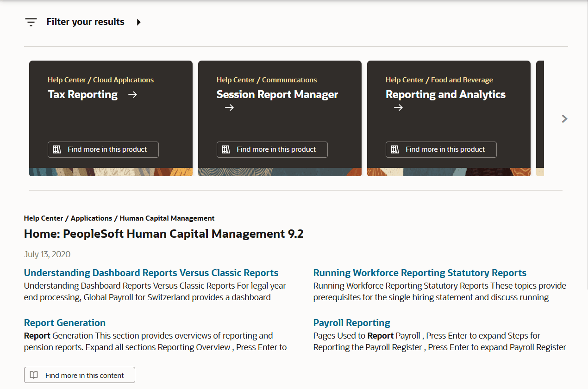Click the product icon in Tax Reporting's find button
This screenshot has width=588, height=389.
57,149
